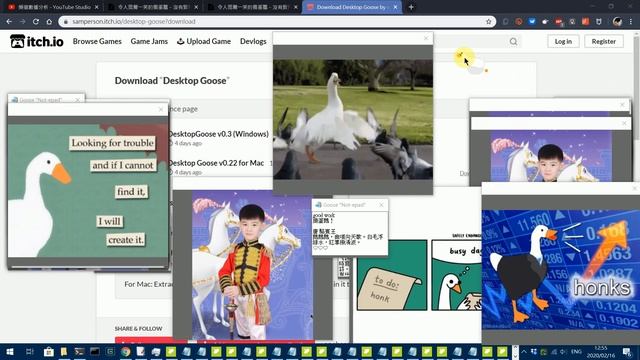Open Browse Games in the itch.io menu

(97, 41)
